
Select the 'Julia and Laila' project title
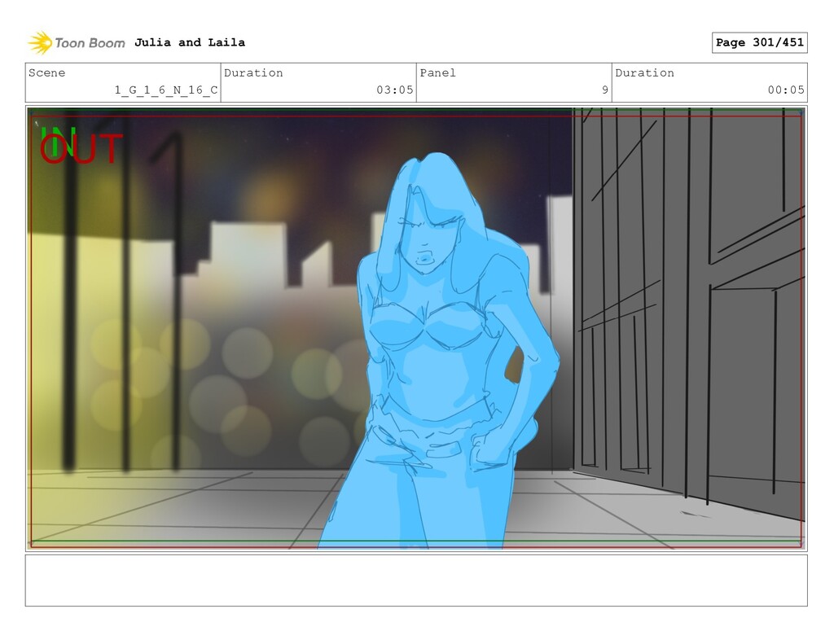189,42
